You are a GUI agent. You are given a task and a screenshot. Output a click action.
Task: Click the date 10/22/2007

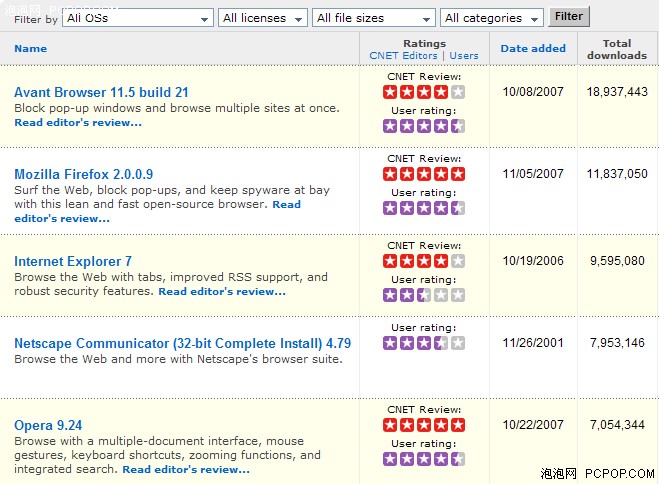tap(533, 425)
